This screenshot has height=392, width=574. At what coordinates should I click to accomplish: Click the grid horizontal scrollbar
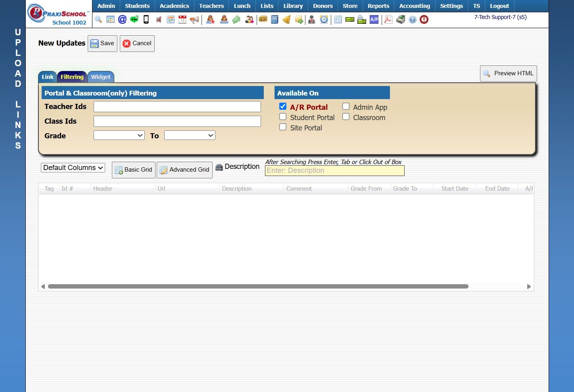click(x=258, y=286)
